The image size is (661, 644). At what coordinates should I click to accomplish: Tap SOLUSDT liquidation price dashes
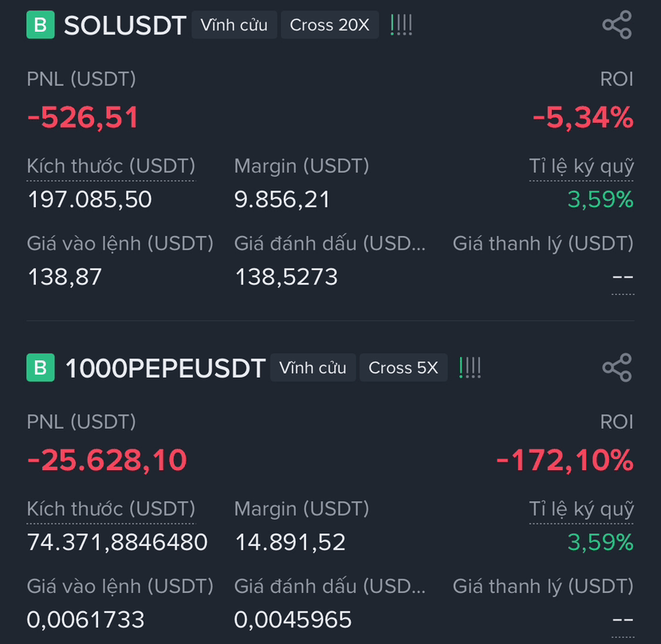pos(623,277)
